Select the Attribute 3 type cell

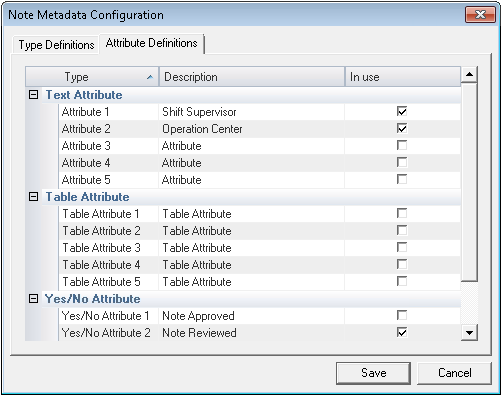point(108,146)
